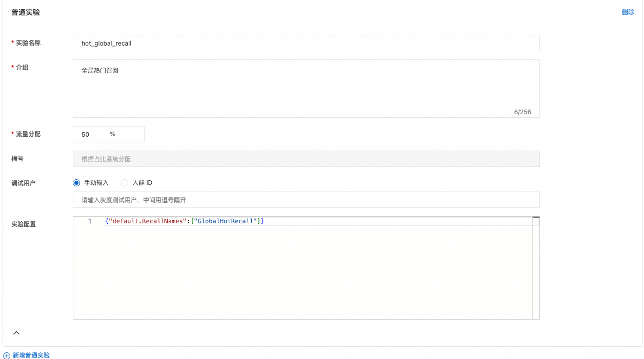Click the disabled 桶号 field
The image size is (644, 359).
[x=306, y=159]
